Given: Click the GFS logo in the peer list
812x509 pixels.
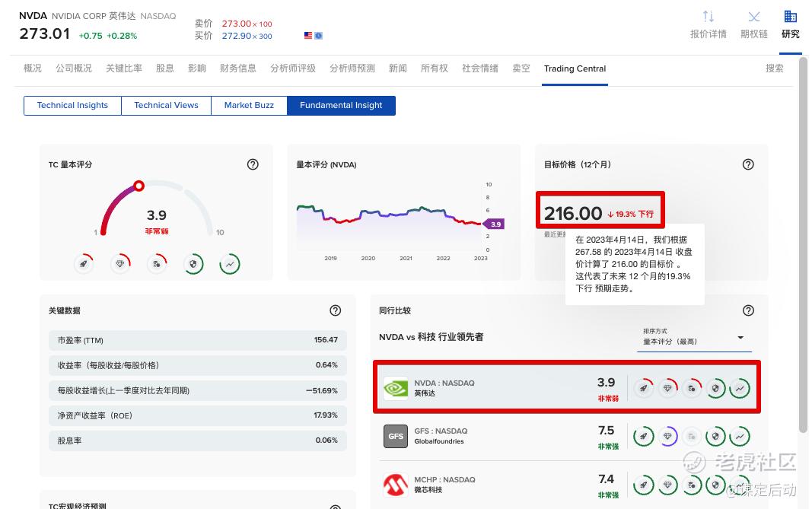Looking at the screenshot, I should (x=396, y=437).
